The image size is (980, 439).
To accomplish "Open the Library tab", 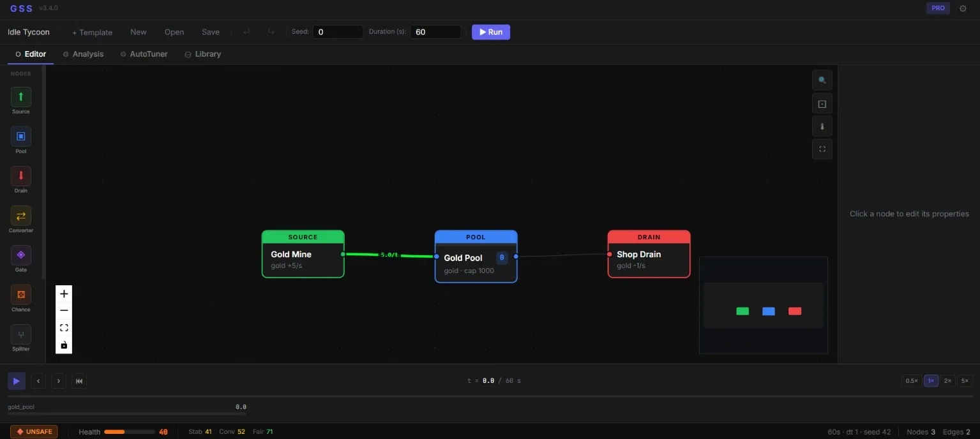I will pos(202,54).
